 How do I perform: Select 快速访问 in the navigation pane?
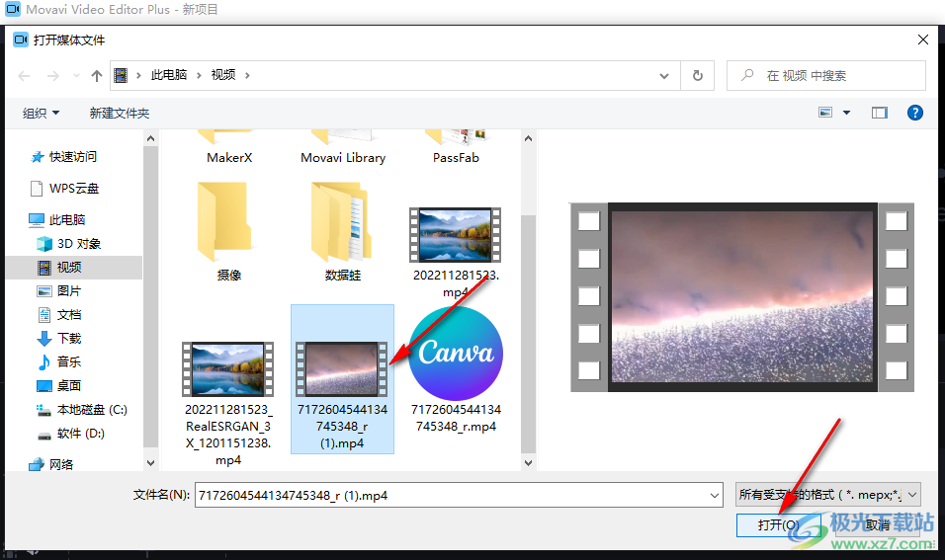click(x=64, y=157)
